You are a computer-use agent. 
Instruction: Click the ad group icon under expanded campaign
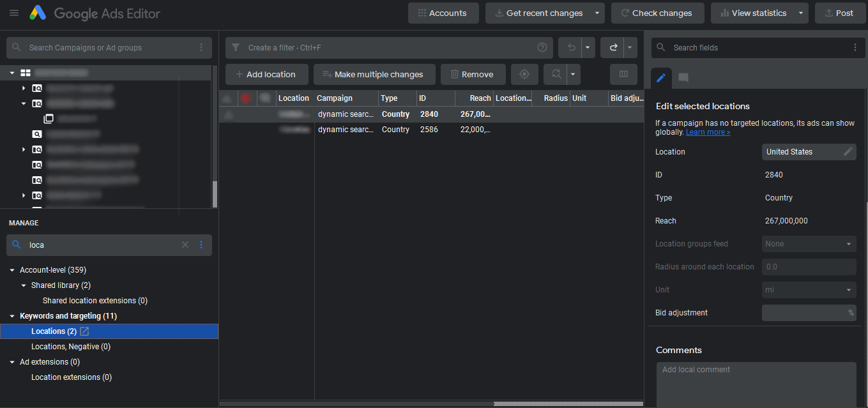49,119
